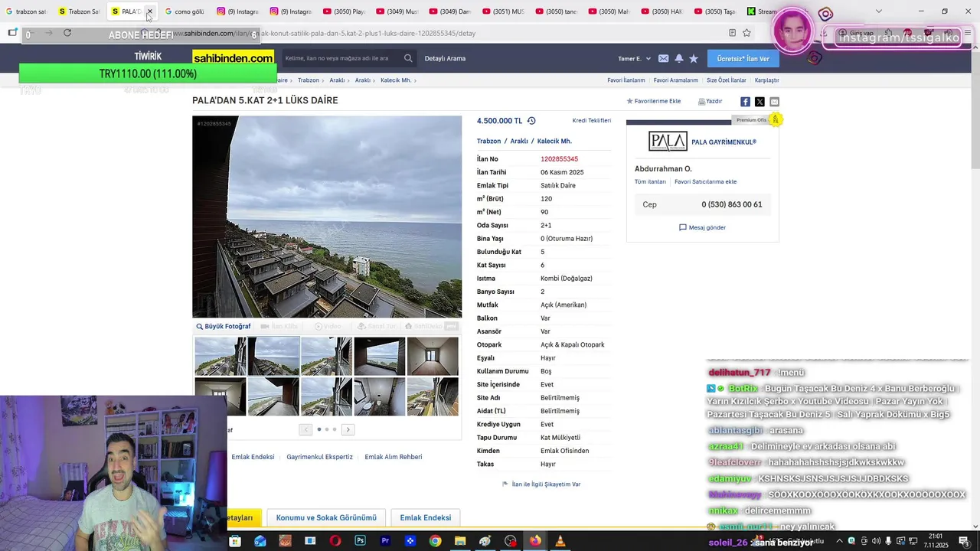
Task: Close the PALA'D... browser tab
Action: tap(149, 11)
